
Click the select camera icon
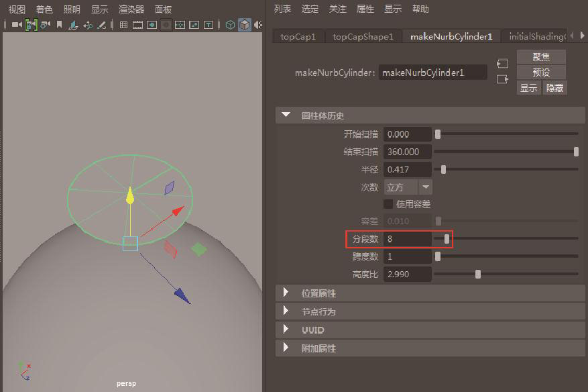[x=16, y=25]
